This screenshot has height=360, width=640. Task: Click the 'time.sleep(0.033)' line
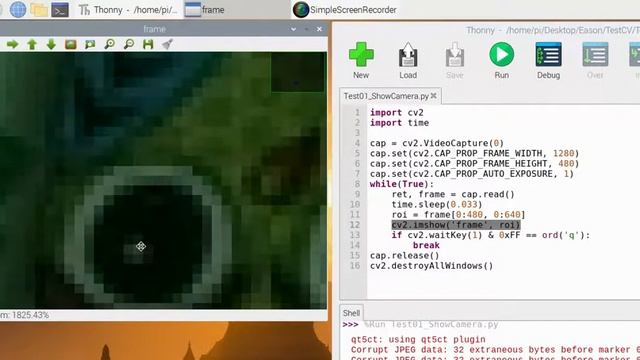pyautogui.click(x=437, y=204)
